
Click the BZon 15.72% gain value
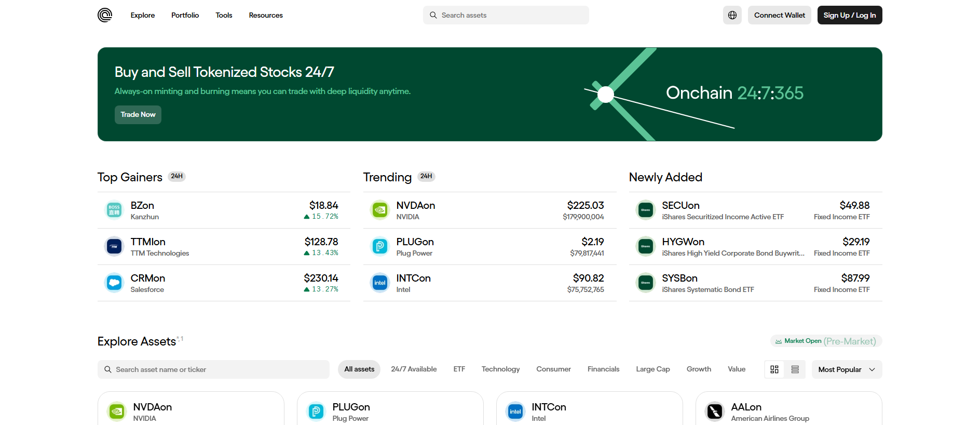(321, 217)
